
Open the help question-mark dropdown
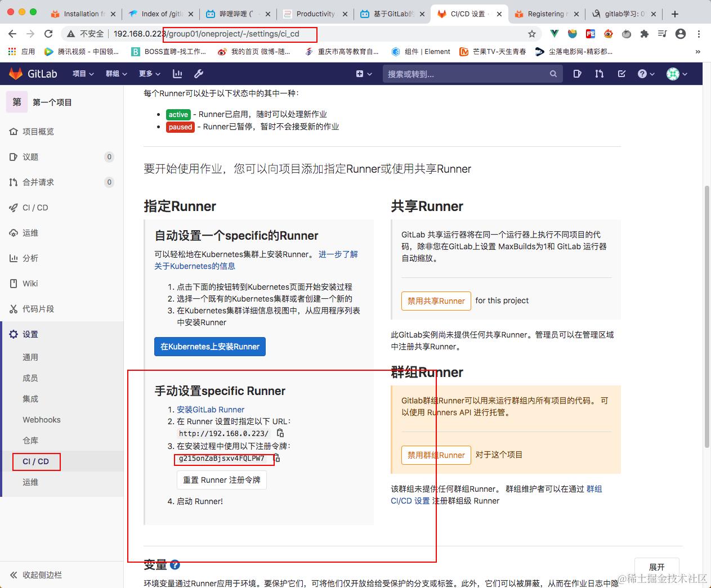[x=643, y=74]
